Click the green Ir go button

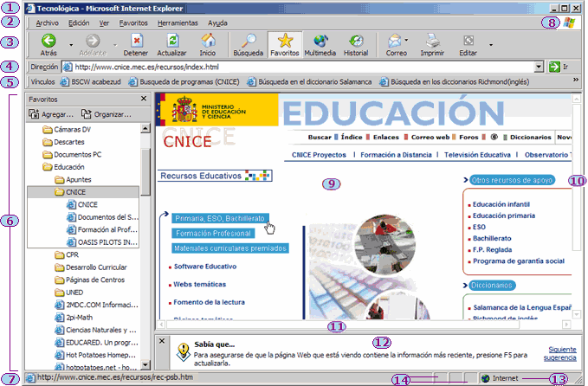pyautogui.click(x=554, y=68)
